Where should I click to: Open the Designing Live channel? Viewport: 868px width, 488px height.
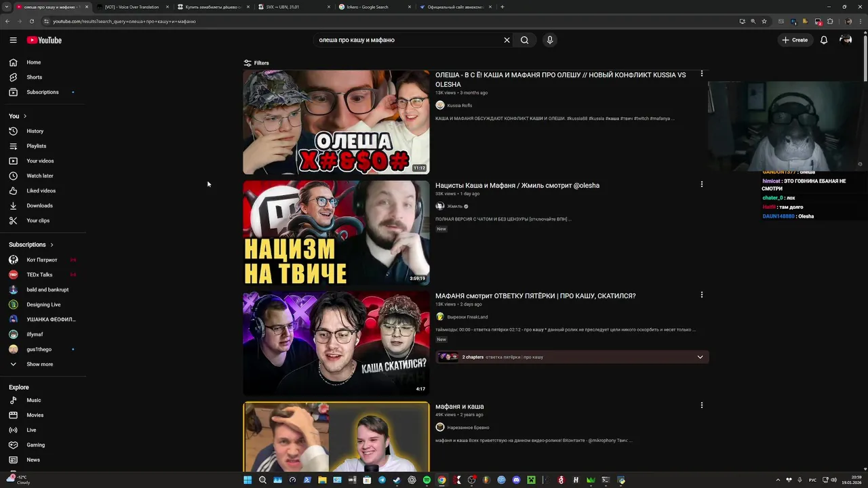pos(43,304)
